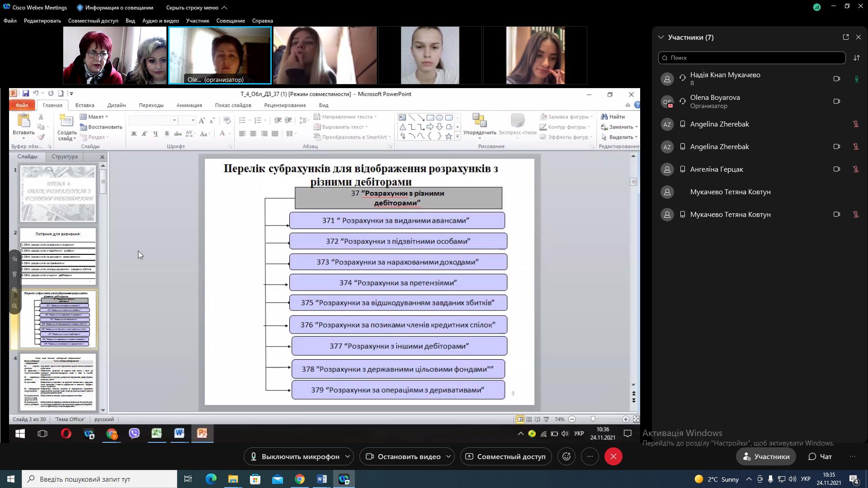
Task: Open the reactions smiley icon
Action: tap(566, 456)
